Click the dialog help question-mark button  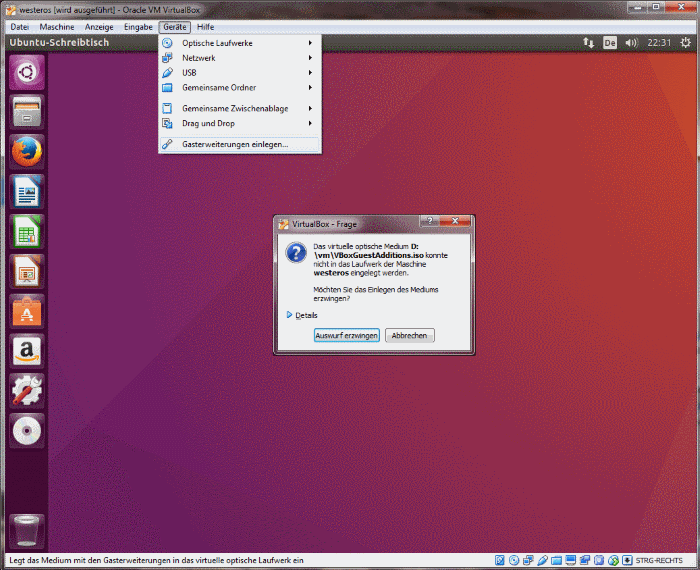click(x=429, y=221)
